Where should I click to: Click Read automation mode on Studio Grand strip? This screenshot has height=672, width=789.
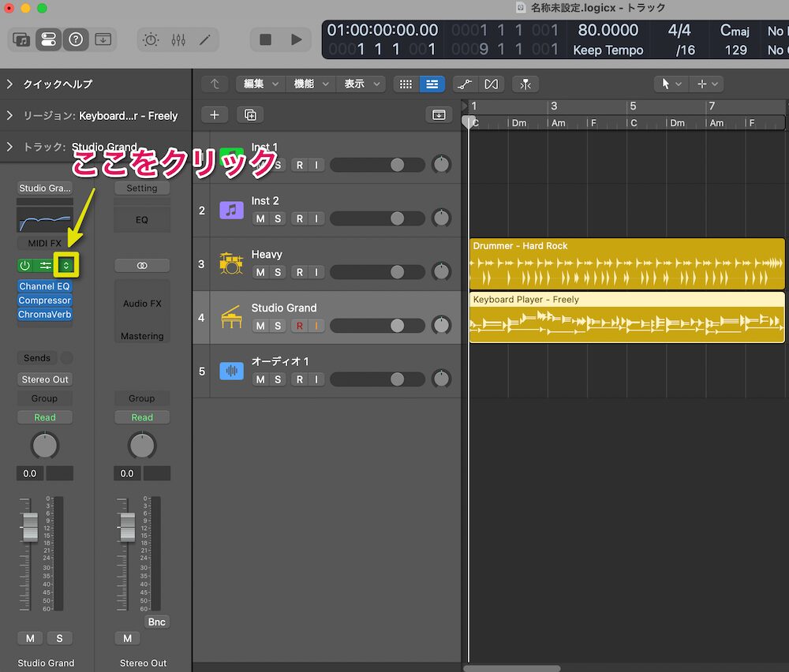pos(45,417)
